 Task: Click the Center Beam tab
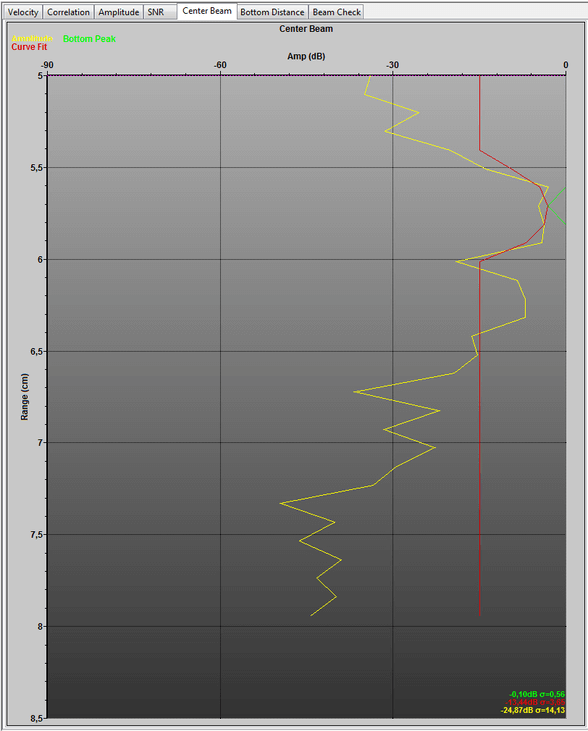pos(207,11)
